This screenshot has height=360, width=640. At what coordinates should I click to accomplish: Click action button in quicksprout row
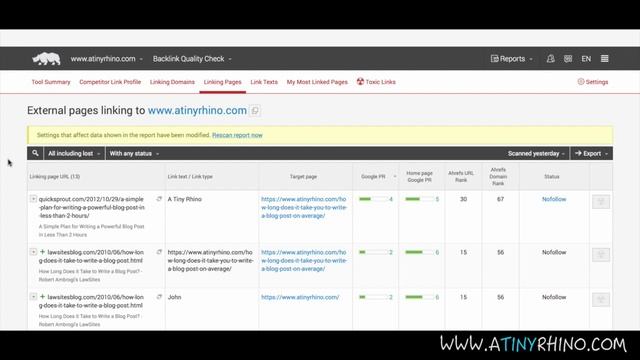click(601, 201)
